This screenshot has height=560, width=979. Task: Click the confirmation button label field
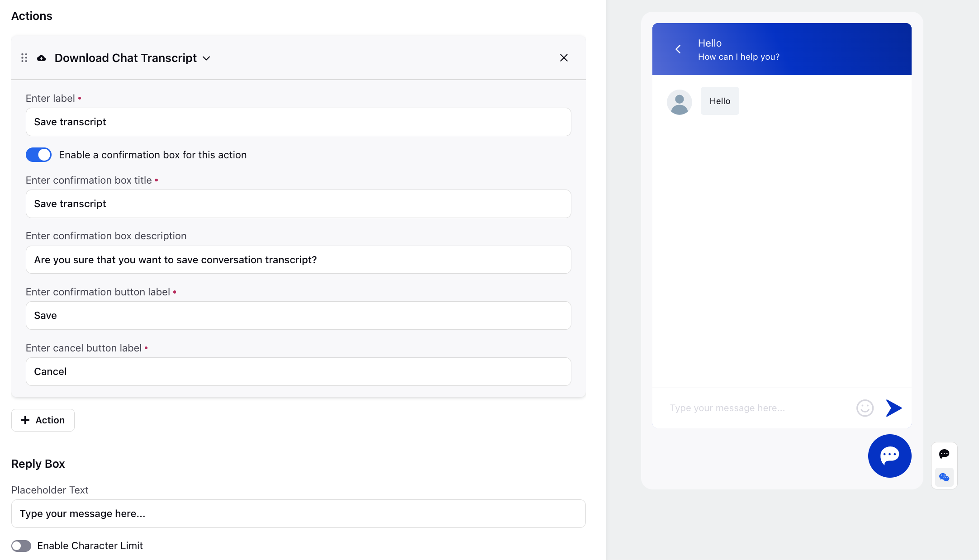[298, 315]
